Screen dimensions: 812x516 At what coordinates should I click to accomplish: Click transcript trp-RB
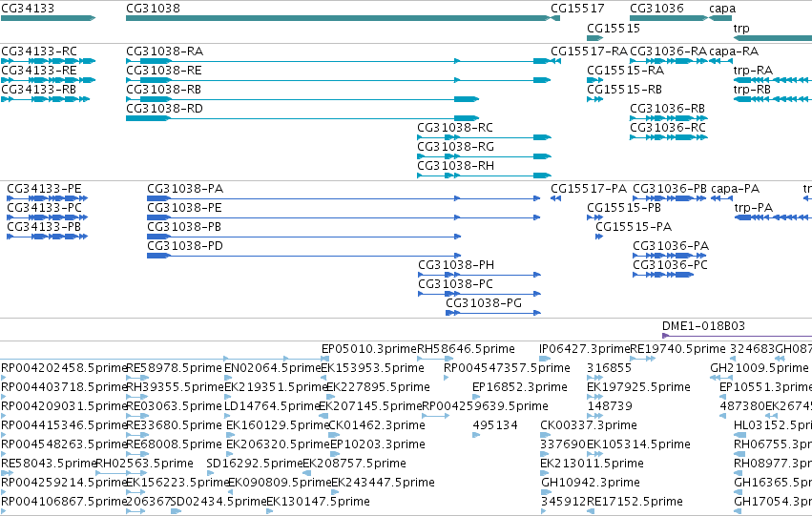click(752, 90)
